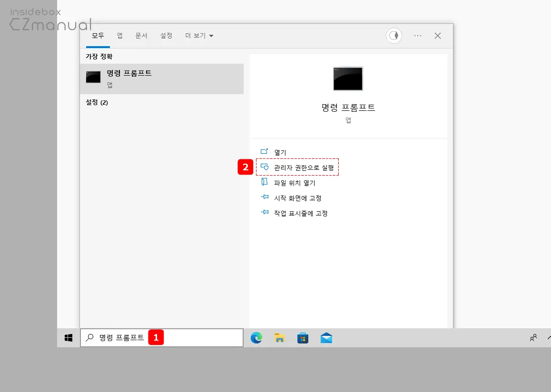
Task: Open the ... options menu in search panel
Action: pos(417,35)
